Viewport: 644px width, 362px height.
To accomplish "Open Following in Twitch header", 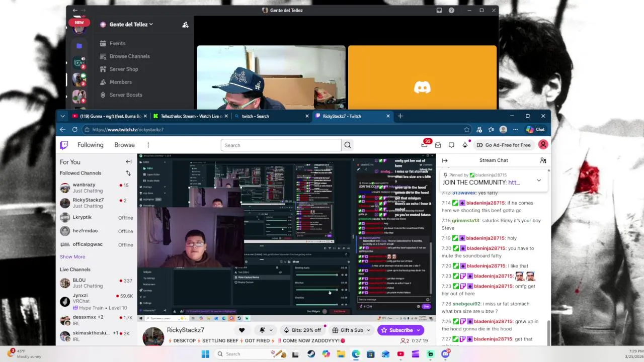I will (91, 145).
